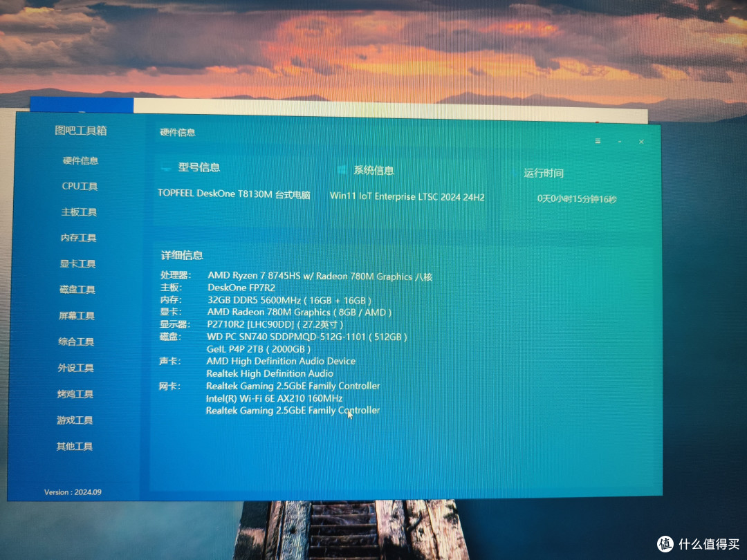Select 游戏工具 from the sidebar

pos(75,420)
